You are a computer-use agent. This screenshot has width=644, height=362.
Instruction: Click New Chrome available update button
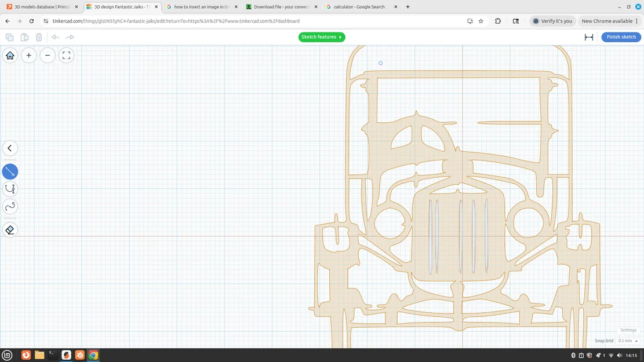[x=610, y=21]
